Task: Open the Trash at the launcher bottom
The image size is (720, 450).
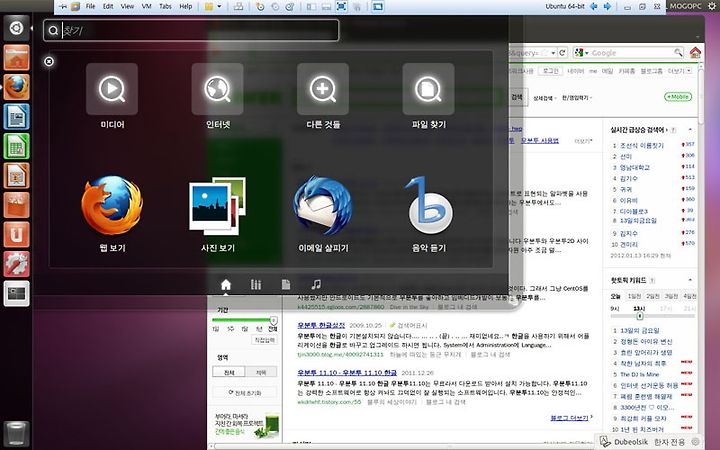Action: [17, 433]
